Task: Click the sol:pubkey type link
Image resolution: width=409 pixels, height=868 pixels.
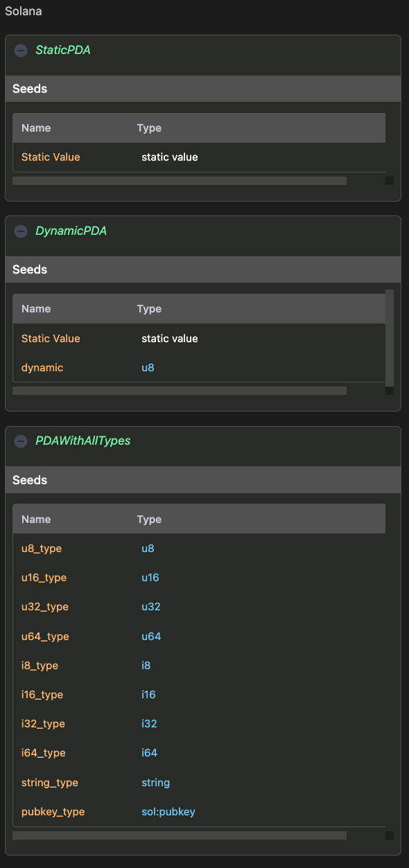Action: (168, 811)
